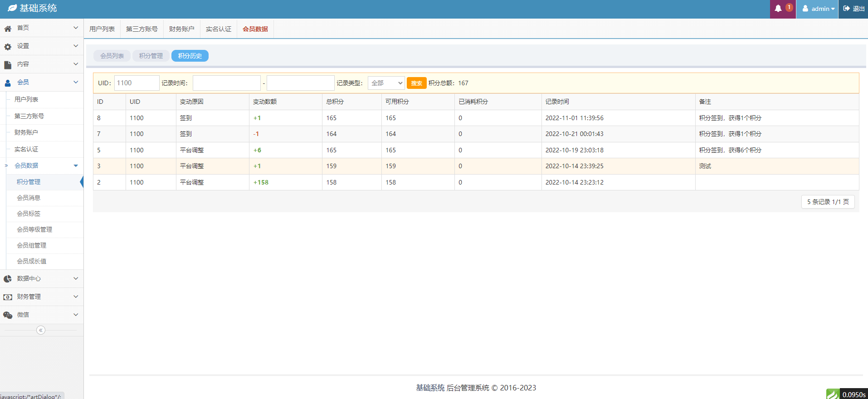This screenshot has width=868, height=399.
Task: Click the WeChat icon in sidebar
Action: coord(8,315)
